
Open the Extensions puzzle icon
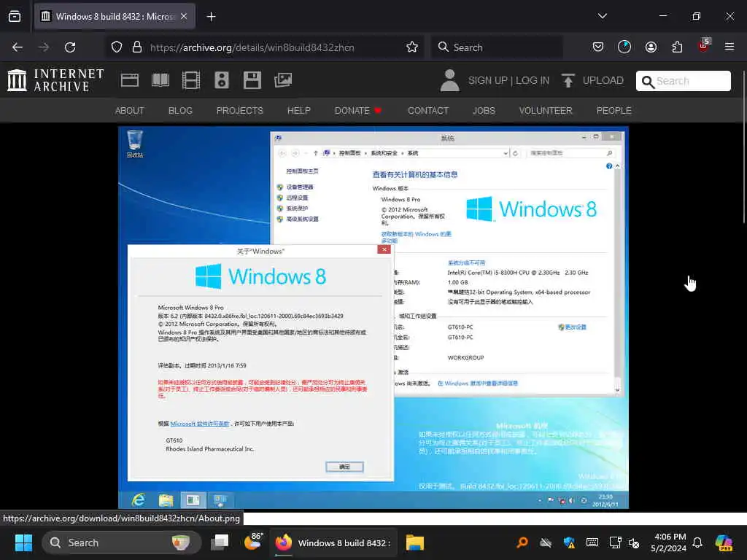(x=677, y=47)
